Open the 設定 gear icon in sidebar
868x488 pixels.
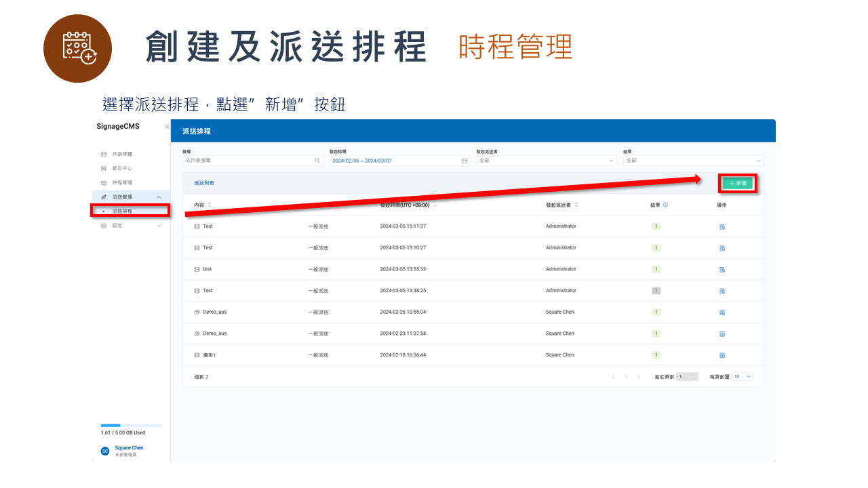(104, 225)
